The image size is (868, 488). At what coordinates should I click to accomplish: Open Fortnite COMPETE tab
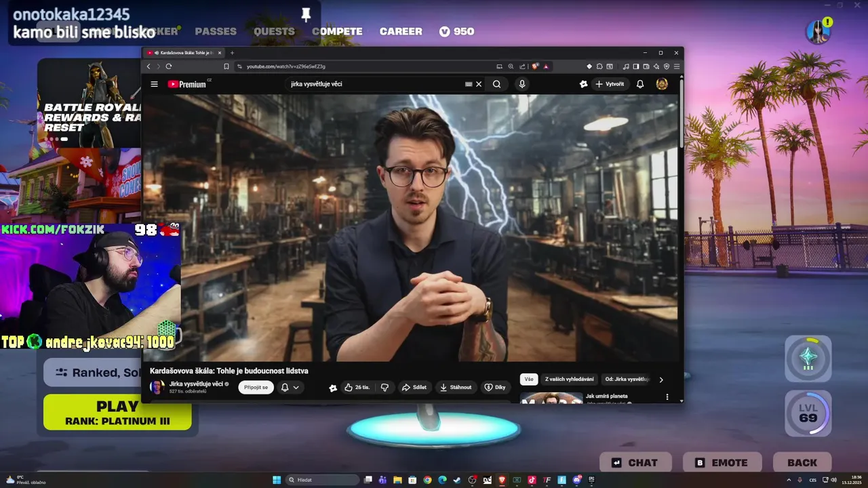337,31
